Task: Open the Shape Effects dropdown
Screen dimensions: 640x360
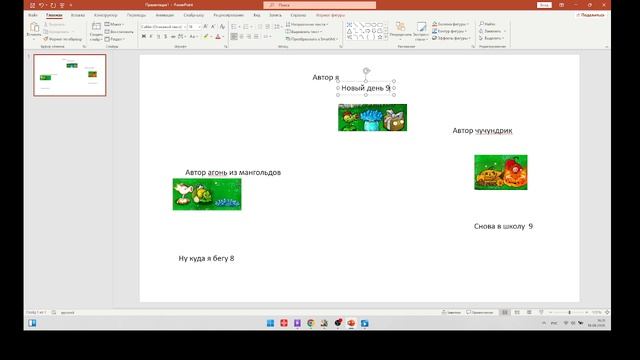Action: tap(451, 38)
